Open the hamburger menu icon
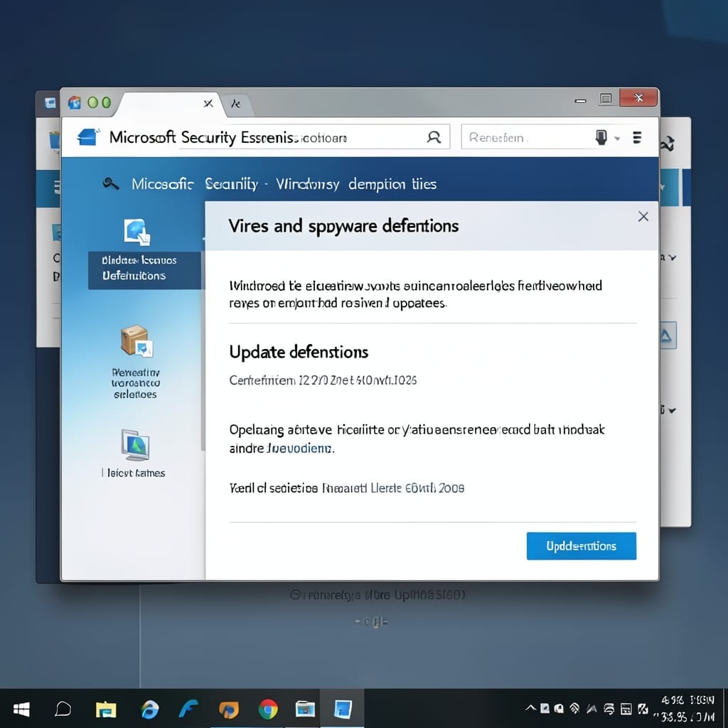Viewport: 728px width, 728px height. coord(637,137)
